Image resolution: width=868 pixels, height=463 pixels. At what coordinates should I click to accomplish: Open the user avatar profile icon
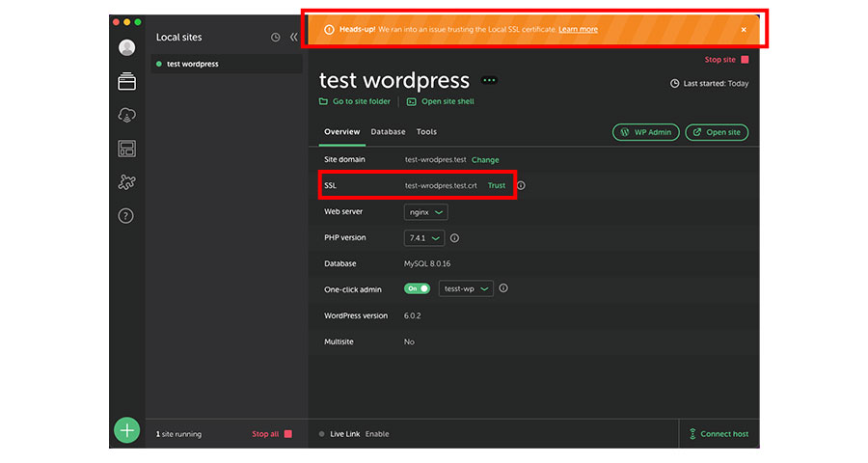(126, 47)
